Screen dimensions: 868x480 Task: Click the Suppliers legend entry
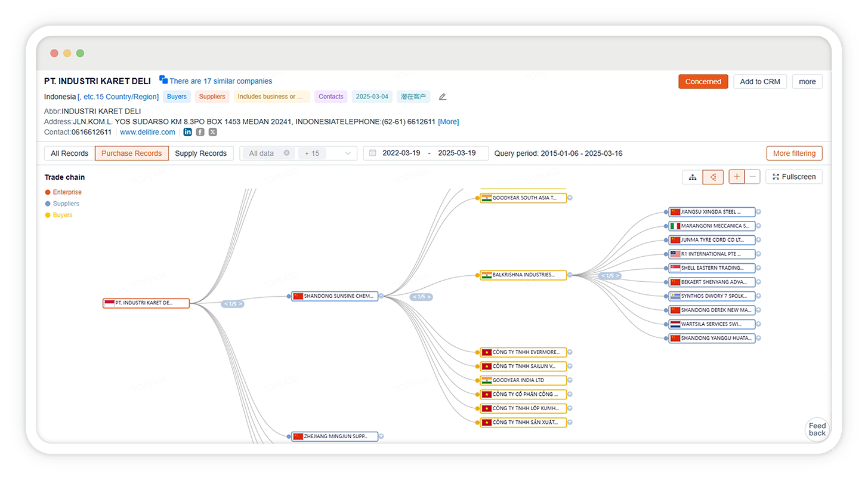[62, 204]
